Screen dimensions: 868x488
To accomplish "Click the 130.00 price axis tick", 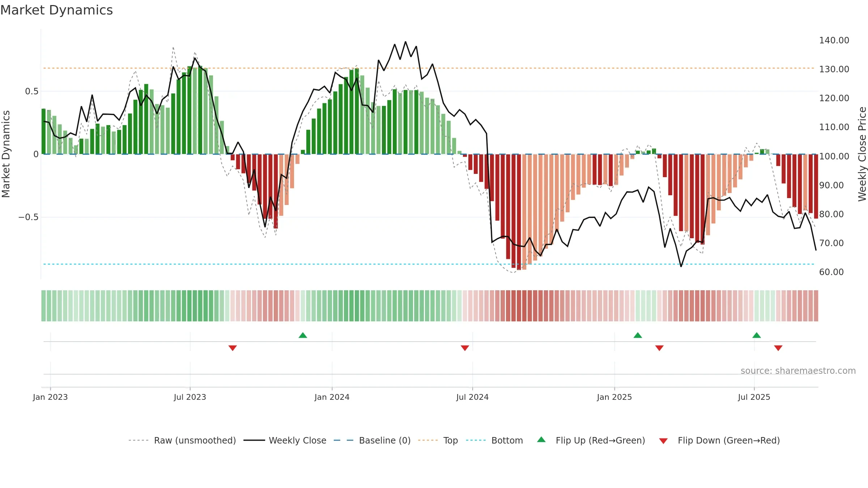I will click(834, 69).
